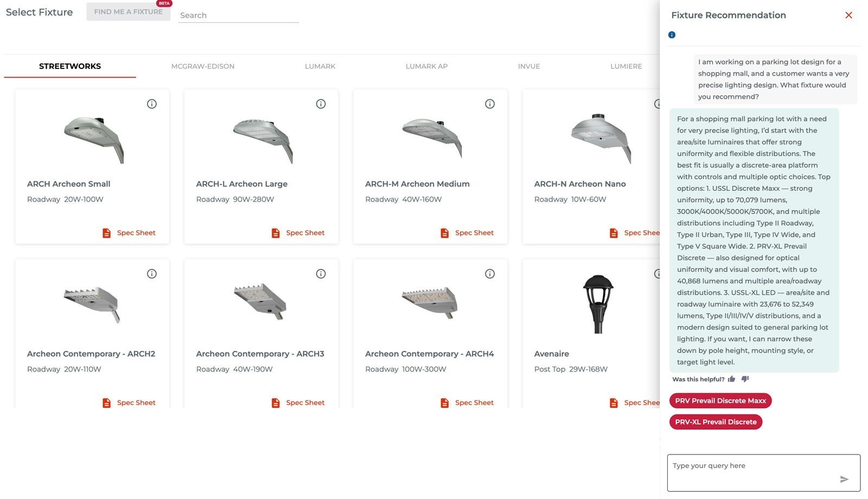
Task: Open Spec Sheet for ARCH-L Archeon Large
Action: pos(298,233)
